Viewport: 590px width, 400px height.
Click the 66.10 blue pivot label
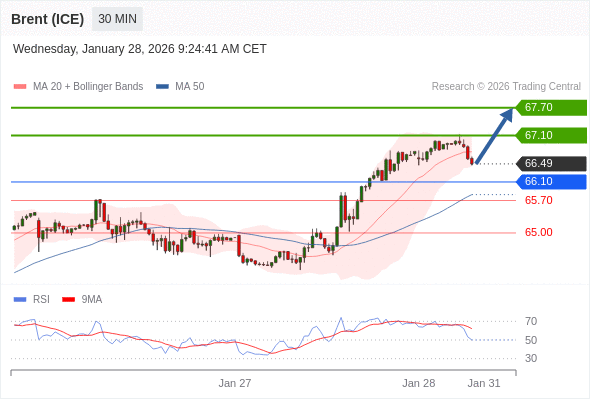tap(551, 182)
